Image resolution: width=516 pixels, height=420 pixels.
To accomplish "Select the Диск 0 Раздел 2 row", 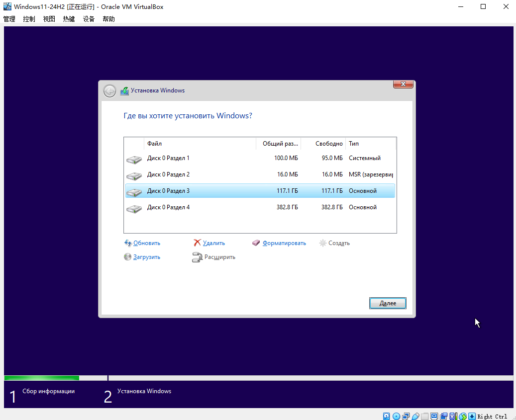I will pos(260,174).
